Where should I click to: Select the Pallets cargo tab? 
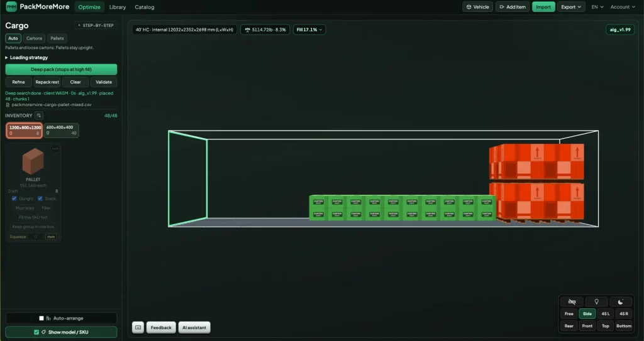pyautogui.click(x=57, y=38)
